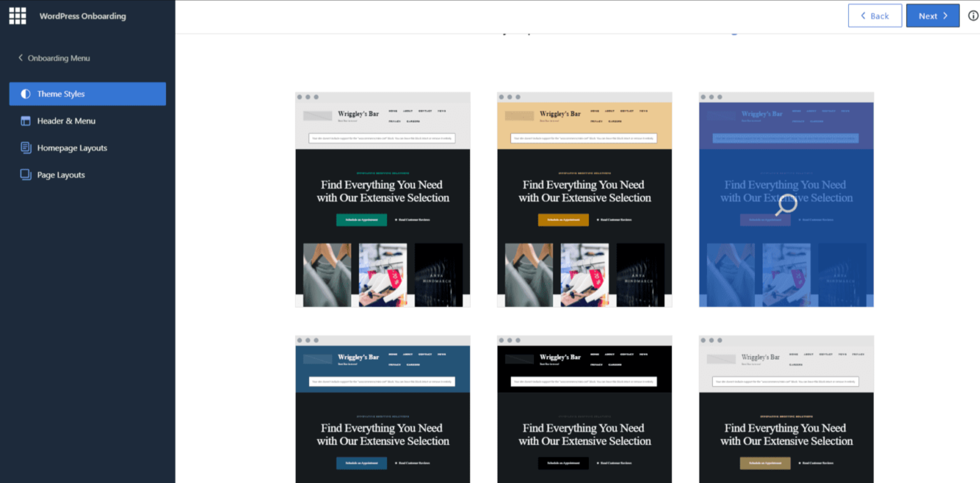
Task: Go back using the Back button
Action: [x=874, y=15]
